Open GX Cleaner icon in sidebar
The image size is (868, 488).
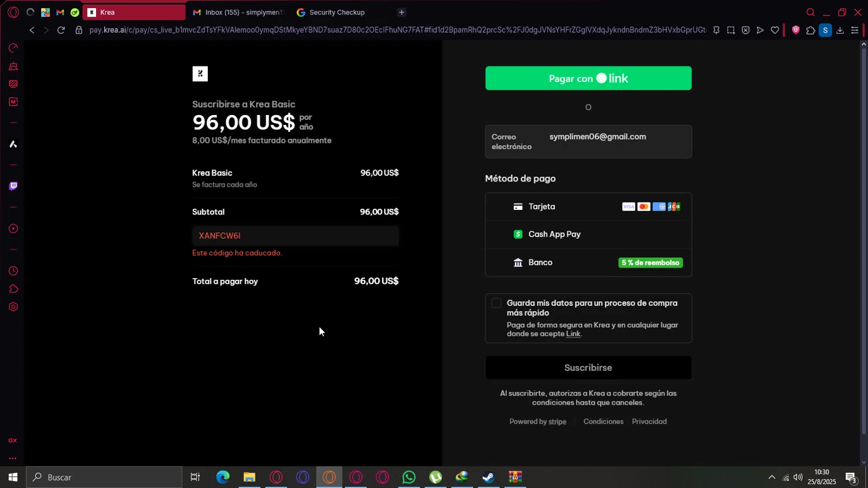(x=13, y=66)
